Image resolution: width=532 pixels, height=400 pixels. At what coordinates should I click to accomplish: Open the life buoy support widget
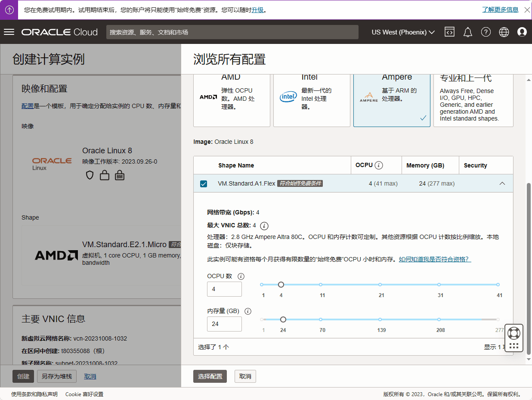click(x=514, y=333)
